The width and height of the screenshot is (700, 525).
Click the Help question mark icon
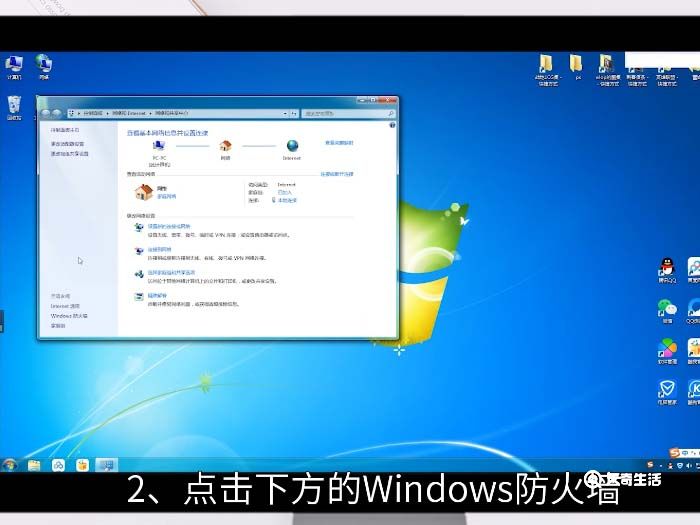click(392, 125)
